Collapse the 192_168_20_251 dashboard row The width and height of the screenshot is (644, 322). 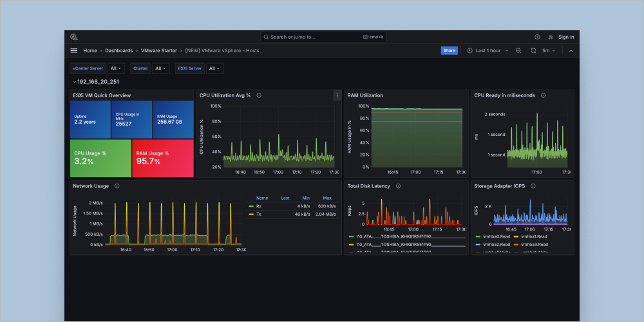96,82
